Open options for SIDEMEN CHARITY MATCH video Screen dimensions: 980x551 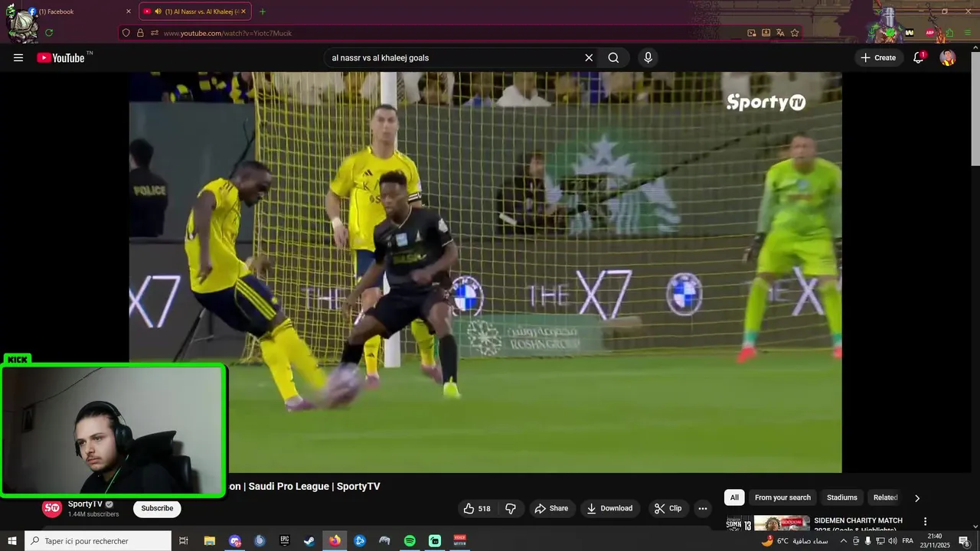pos(925,521)
